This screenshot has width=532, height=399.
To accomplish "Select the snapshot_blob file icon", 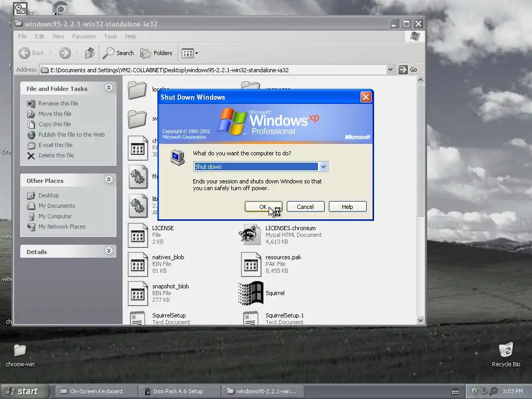I will 138,294.
